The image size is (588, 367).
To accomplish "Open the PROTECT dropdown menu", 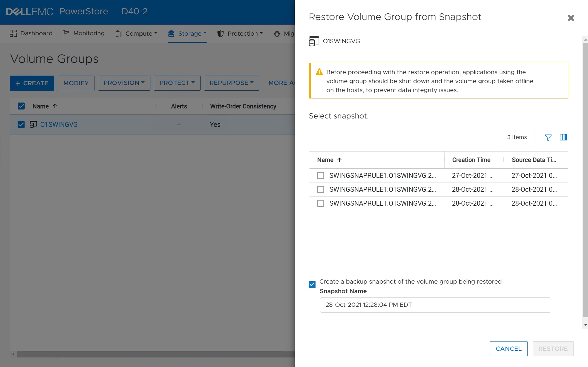I will coord(177,83).
